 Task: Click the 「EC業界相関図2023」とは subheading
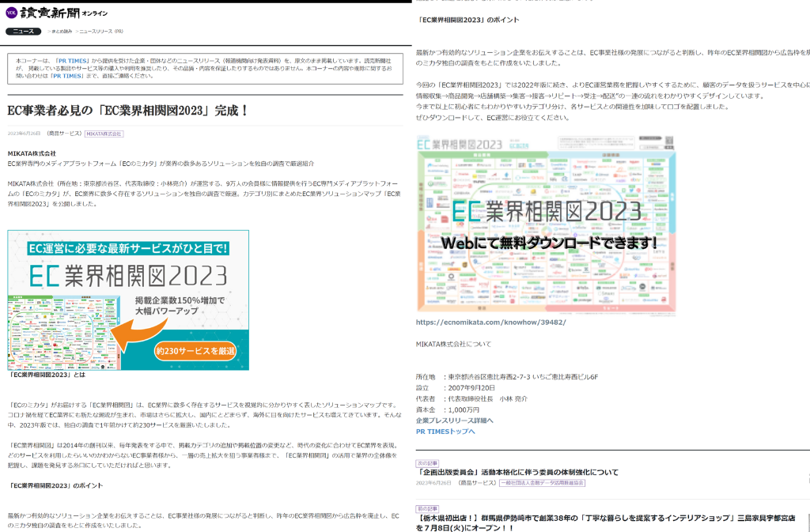click(47, 375)
